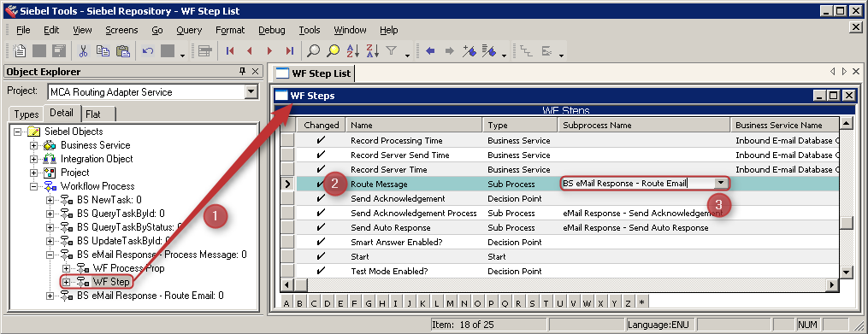Click the vertical scrollbar down arrow
Screen dimensions: 868x334
[847, 272]
